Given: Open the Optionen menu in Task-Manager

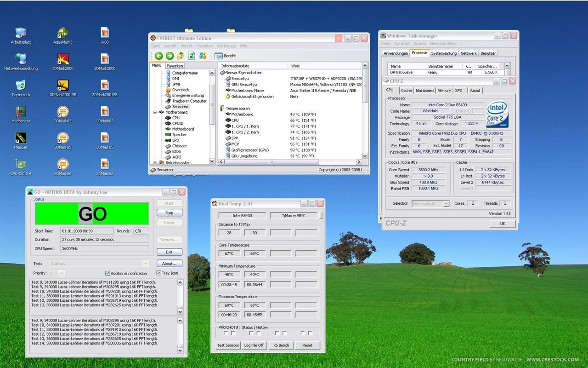Looking at the screenshot, I should 401,44.
